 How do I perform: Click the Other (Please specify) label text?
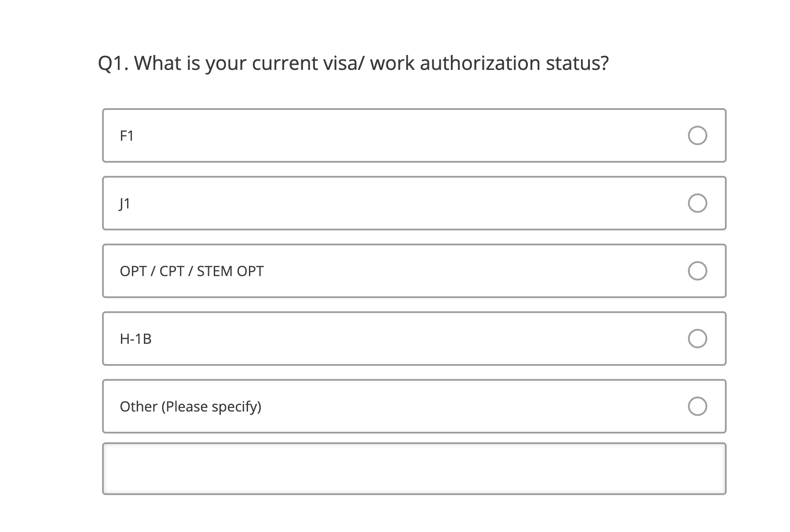pyautogui.click(x=190, y=407)
